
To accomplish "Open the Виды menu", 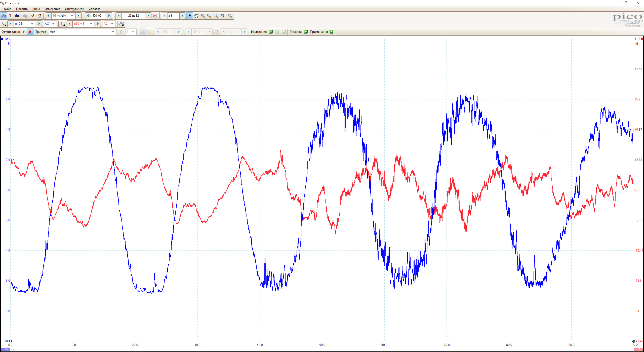I will pyautogui.click(x=36, y=9).
